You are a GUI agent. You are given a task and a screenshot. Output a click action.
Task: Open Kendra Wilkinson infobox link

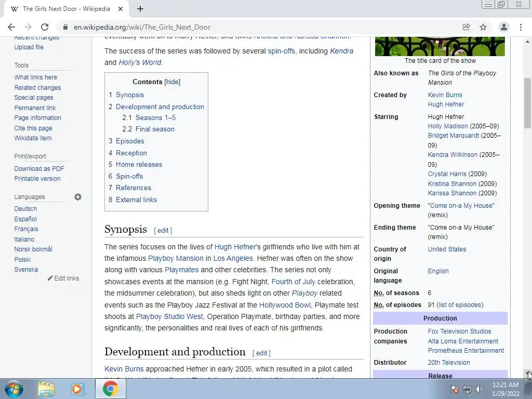[x=453, y=155]
